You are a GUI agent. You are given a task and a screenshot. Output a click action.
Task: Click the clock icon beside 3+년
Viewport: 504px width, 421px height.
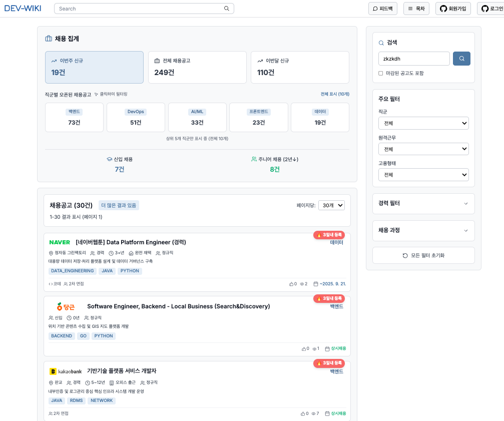[x=111, y=253]
